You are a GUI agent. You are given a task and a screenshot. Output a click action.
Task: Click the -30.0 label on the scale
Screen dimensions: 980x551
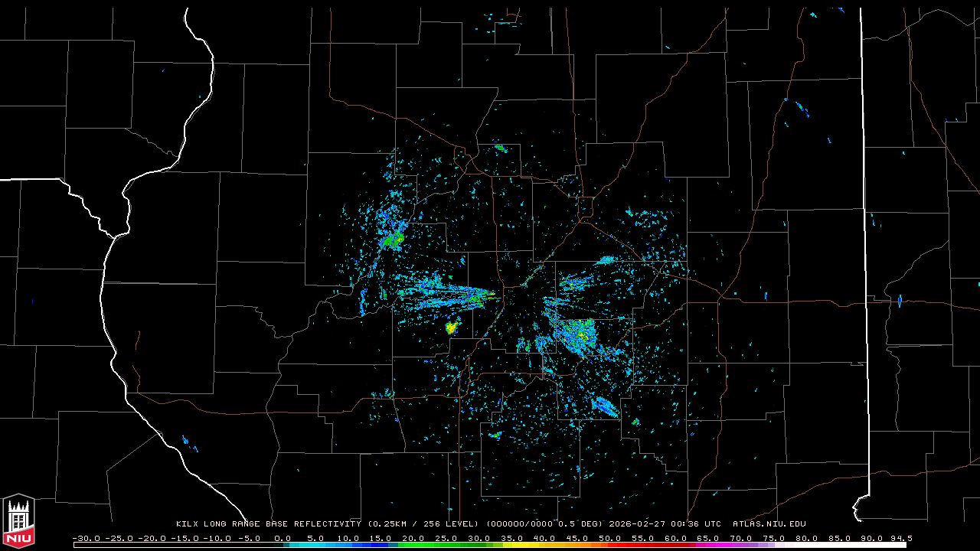pyautogui.click(x=86, y=538)
